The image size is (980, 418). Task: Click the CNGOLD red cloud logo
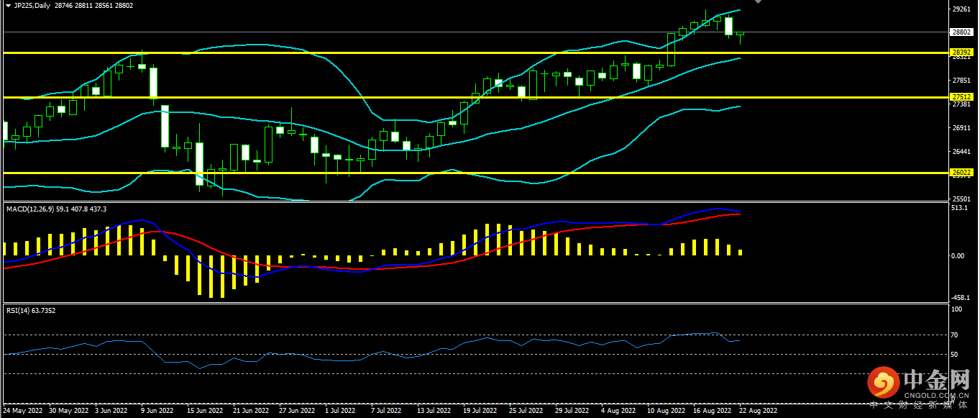[x=882, y=382]
